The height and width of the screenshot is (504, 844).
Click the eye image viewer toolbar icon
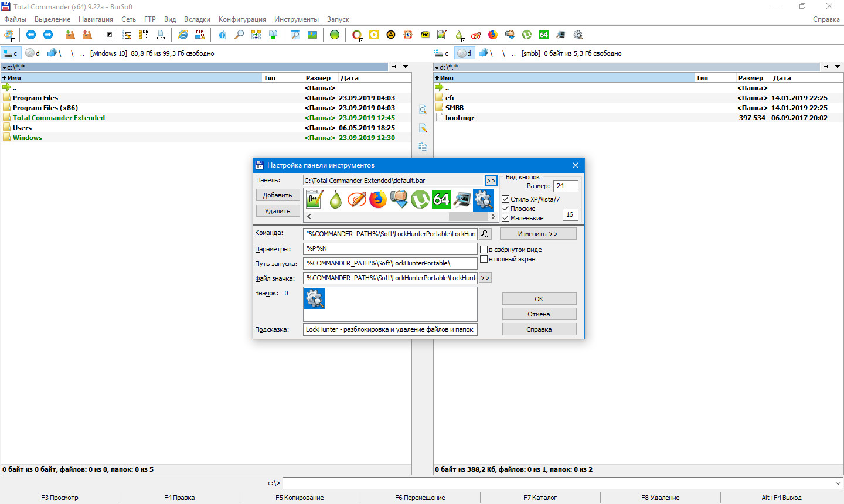pyautogui.click(x=408, y=35)
